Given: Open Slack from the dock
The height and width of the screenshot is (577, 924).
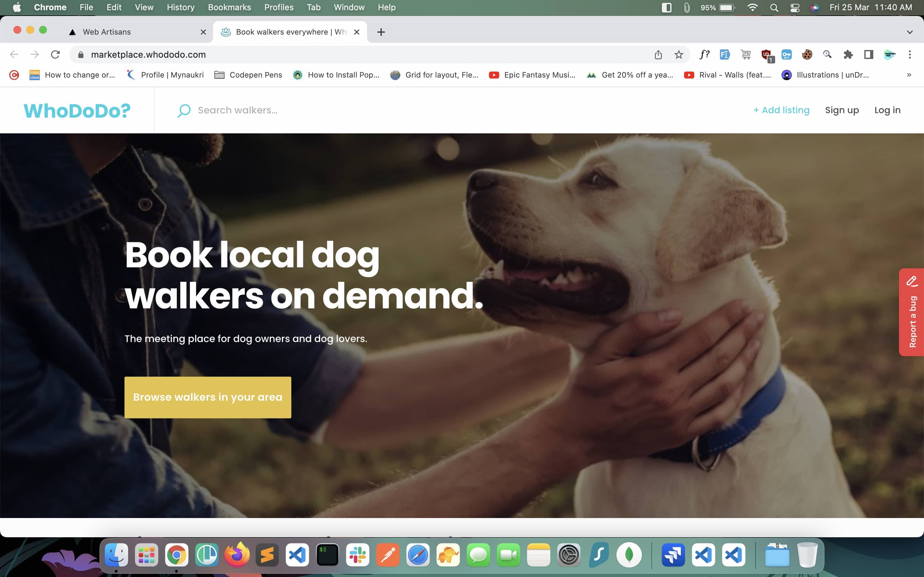Looking at the screenshot, I should tap(357, 555).
